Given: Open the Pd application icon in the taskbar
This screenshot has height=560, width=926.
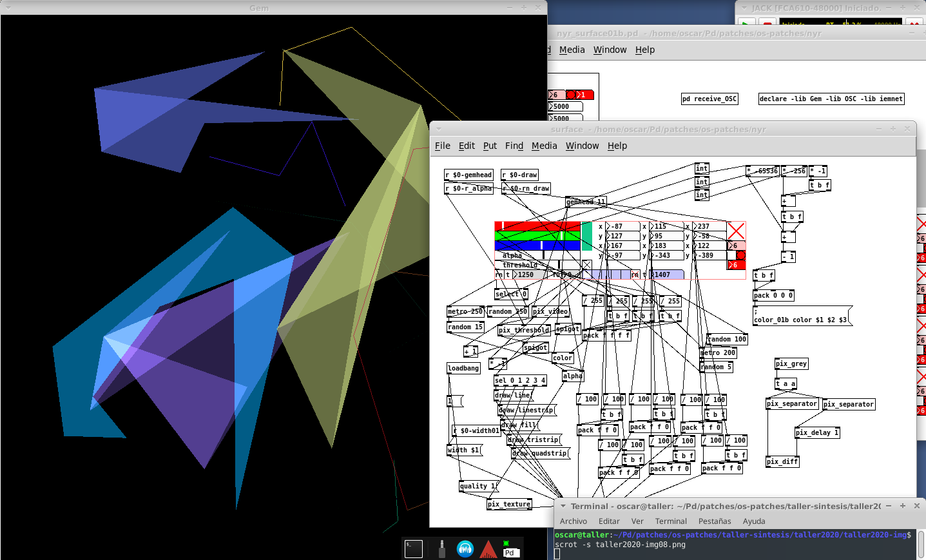Looking at the screenshot, I should pyautogui.click(x=509, y=549).
